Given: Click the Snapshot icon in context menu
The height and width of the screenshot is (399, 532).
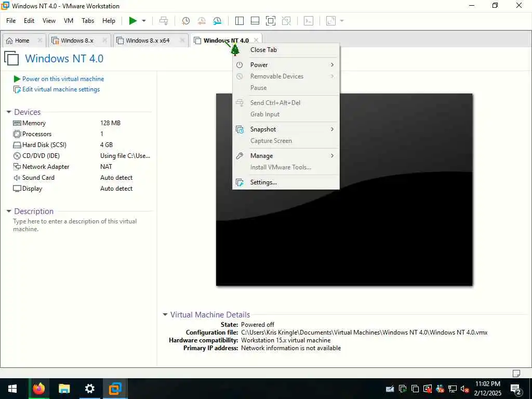Looking at the screenshot, I should point(240,129).
